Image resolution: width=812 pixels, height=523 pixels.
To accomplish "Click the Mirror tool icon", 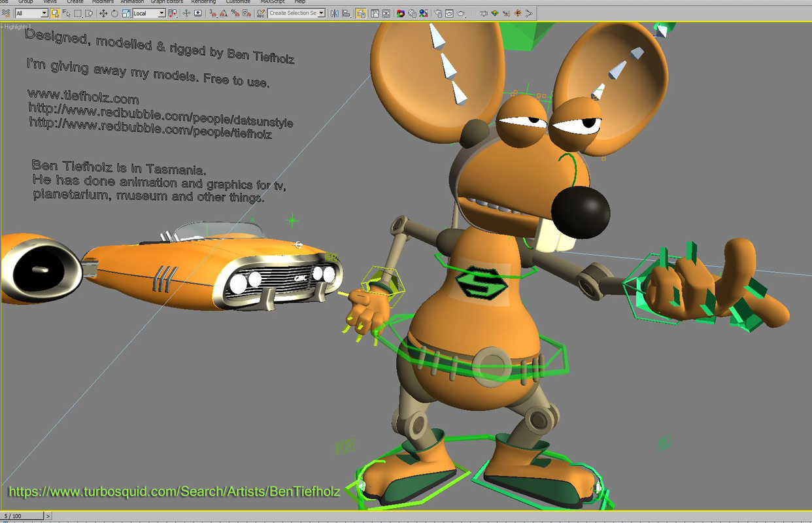I will [333, 12].
